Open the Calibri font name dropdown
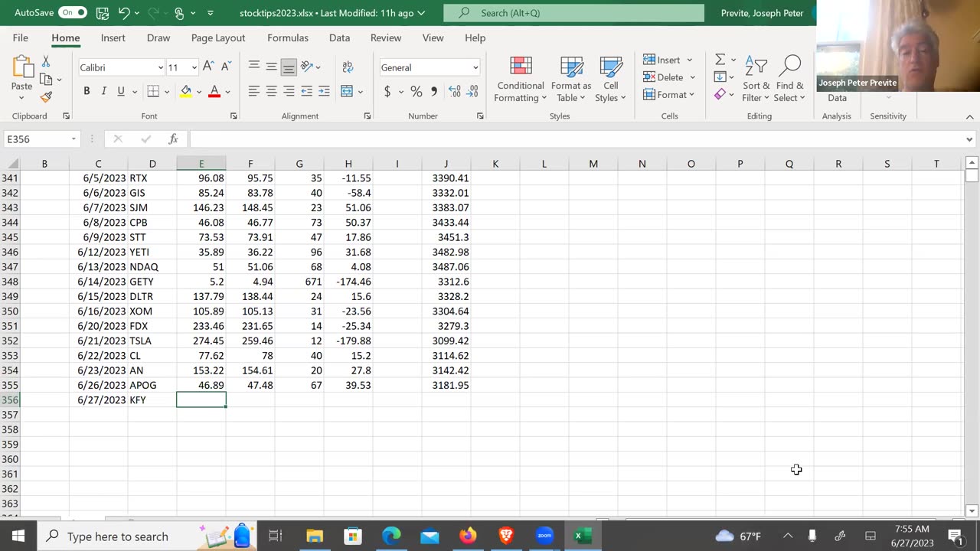The image size is (980, 551). tap(160, 67)
